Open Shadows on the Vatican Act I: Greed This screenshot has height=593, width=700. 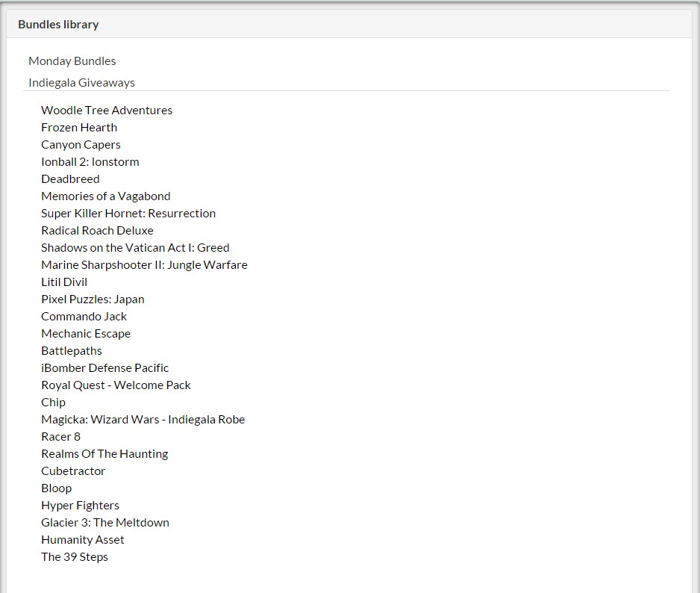[135, 247]
